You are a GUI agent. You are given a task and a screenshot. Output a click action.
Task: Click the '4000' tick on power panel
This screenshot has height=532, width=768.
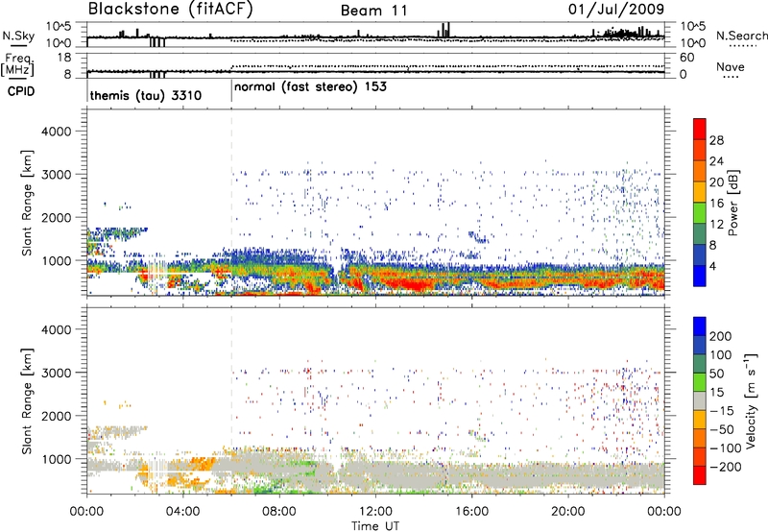57,132
